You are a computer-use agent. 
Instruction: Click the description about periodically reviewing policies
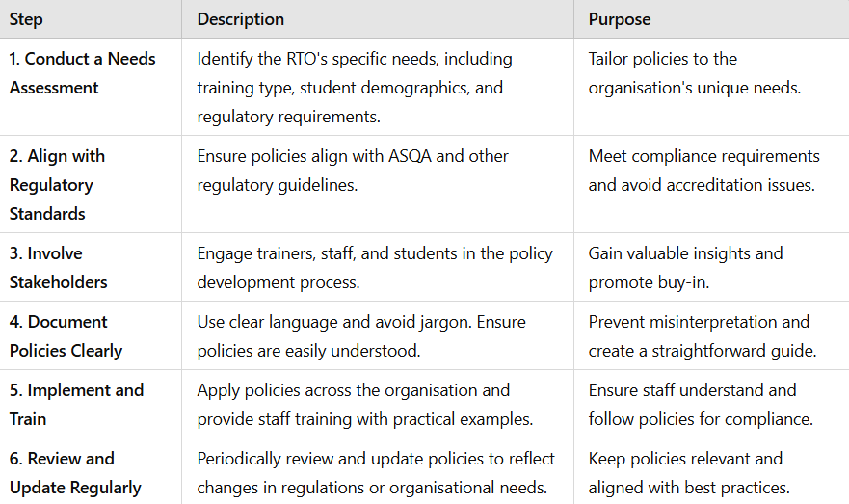[376, 473]
